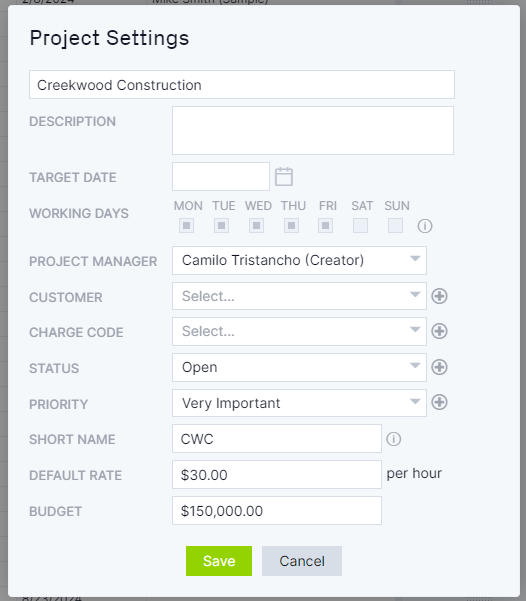Open the Project Manager dropdown
The image size is (526, 601).
[299, 260]
